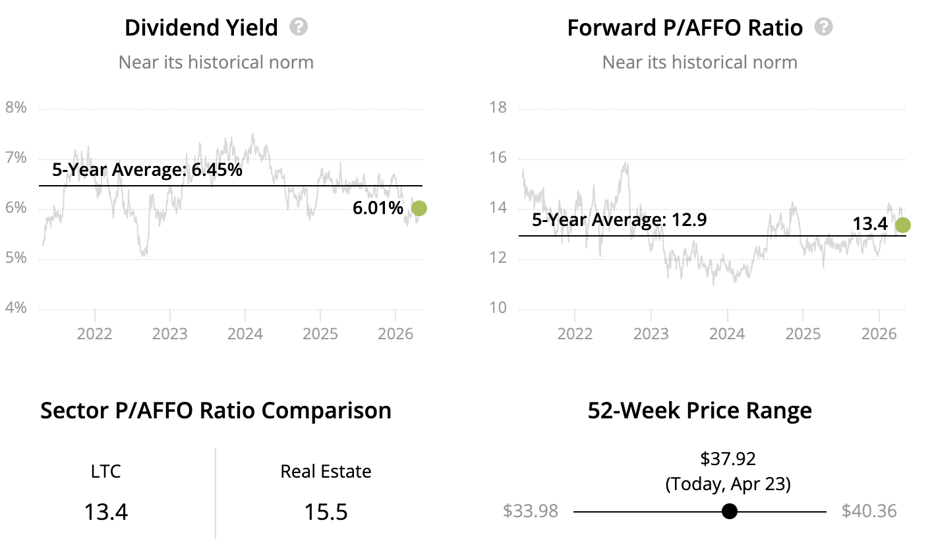Select the green dot at 13.4 P/AFFO

click(x=902, y=225)
